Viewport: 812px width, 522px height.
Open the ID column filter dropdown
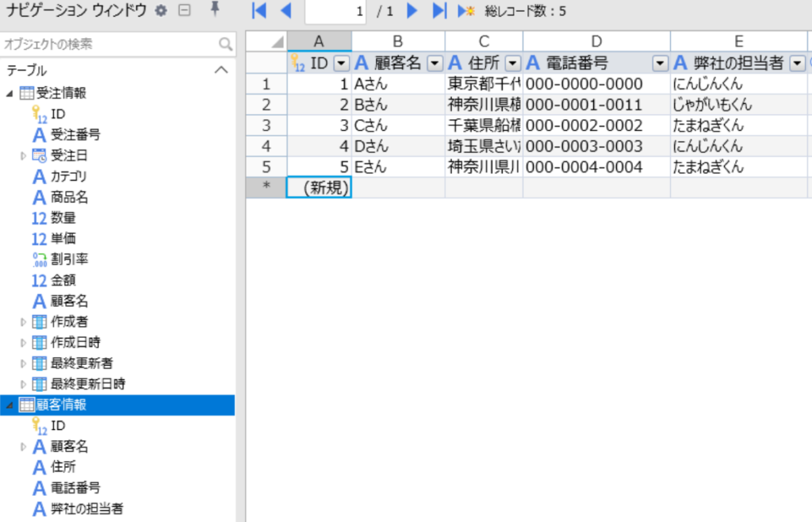point(341,63)
